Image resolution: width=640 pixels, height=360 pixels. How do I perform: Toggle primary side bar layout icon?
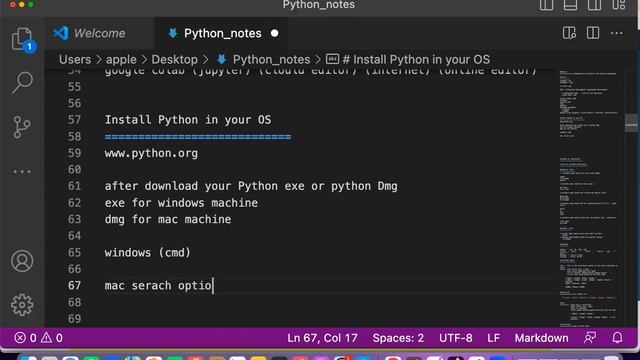point(547,4)
